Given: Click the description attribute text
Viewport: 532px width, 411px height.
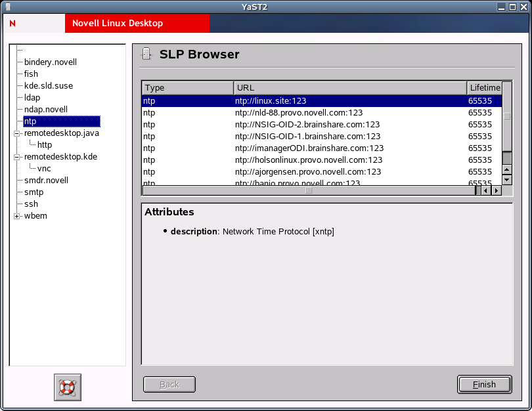Looking at the screenshot, I should [252, 232].
